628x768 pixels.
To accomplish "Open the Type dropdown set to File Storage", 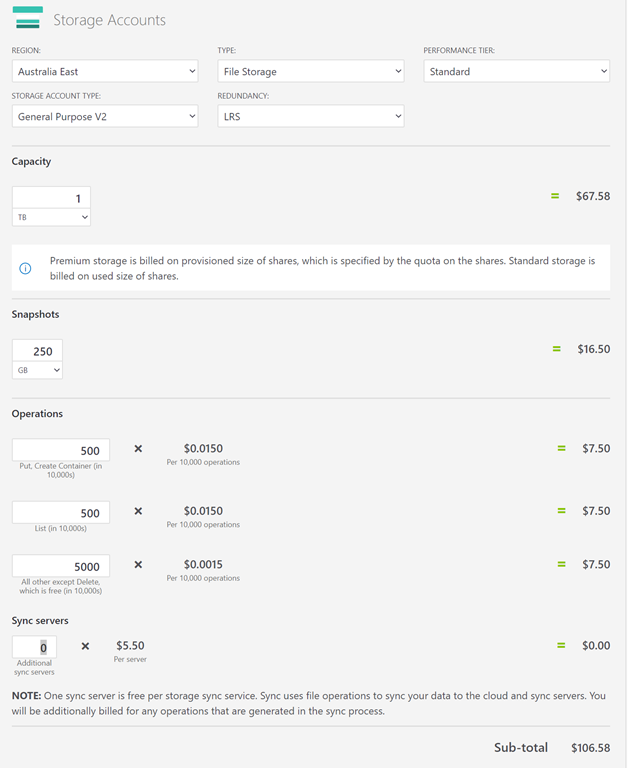I will pos(311,71).
